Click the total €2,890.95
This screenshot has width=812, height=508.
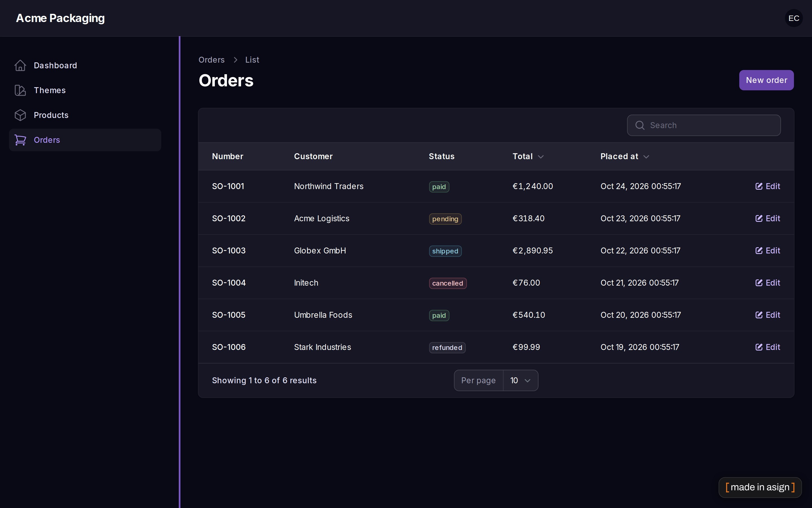point(533,251)
